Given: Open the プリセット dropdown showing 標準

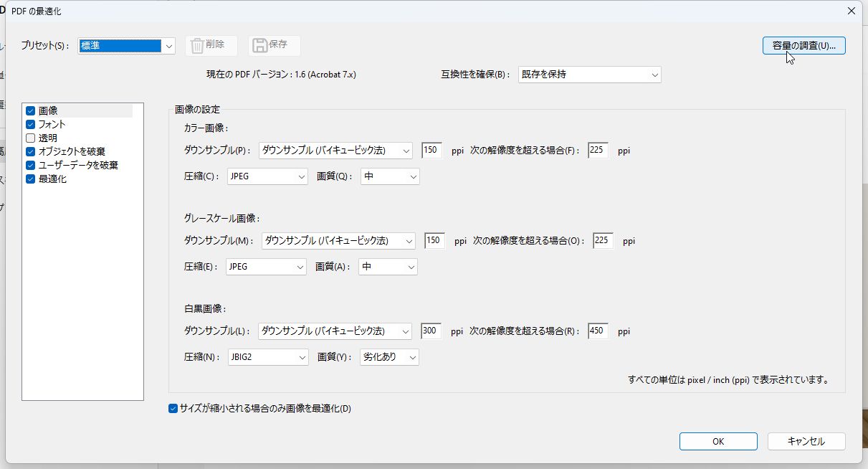Looking at the screenshot, I should pyautogui.click(x=168, y=45).
